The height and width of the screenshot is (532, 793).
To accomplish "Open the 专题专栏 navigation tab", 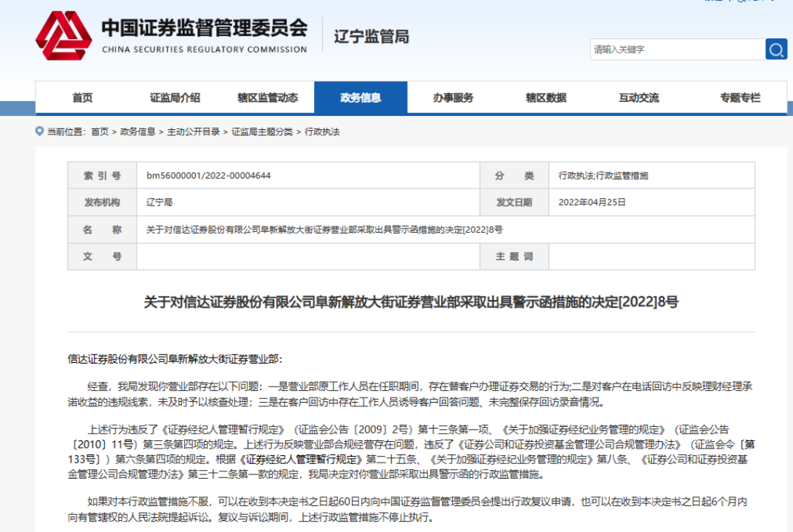I will (740, 98).
